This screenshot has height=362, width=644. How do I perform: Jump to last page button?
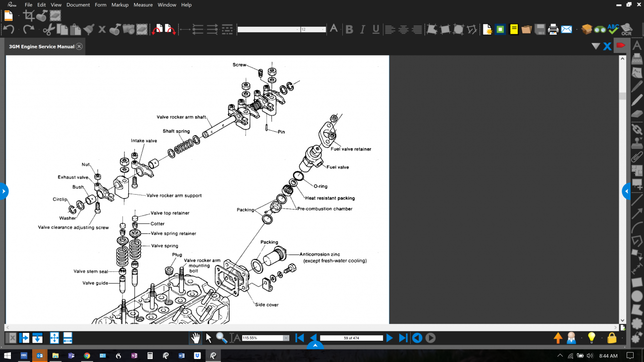click(x=403, y=338)
